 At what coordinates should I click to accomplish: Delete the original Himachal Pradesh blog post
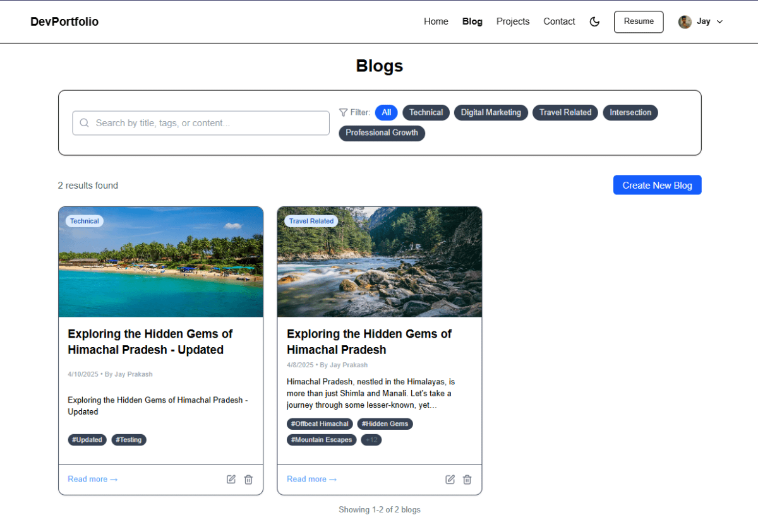coord(467,480)
